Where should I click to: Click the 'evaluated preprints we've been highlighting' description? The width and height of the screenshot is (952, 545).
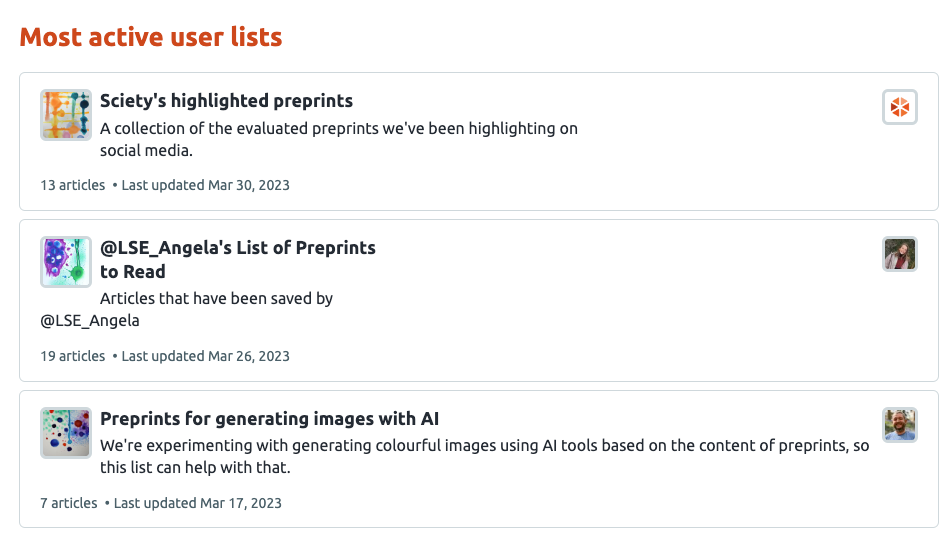[x=338, y=129]
